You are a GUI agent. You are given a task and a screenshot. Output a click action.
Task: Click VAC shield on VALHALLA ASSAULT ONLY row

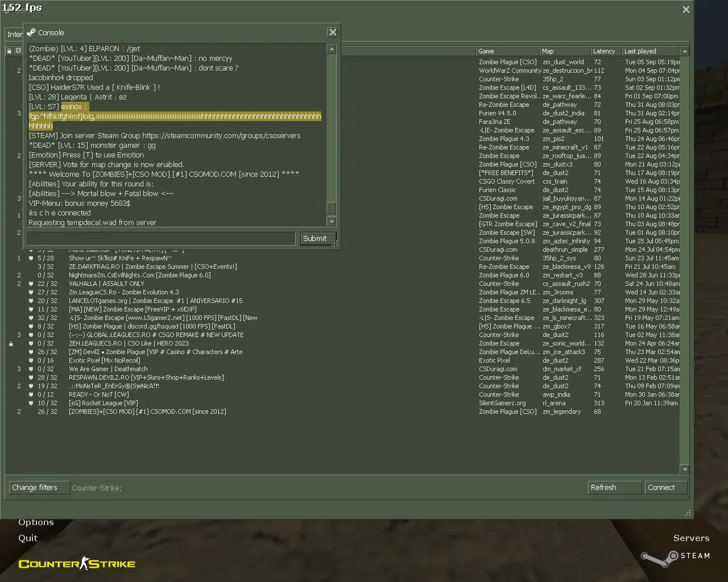pos(30,284)
